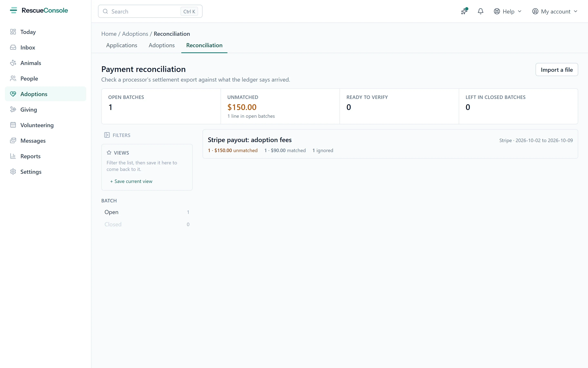This screenshot has height=368, width=588.
Task: Go to Animals in the sidebar
Action: click(46, 63)
